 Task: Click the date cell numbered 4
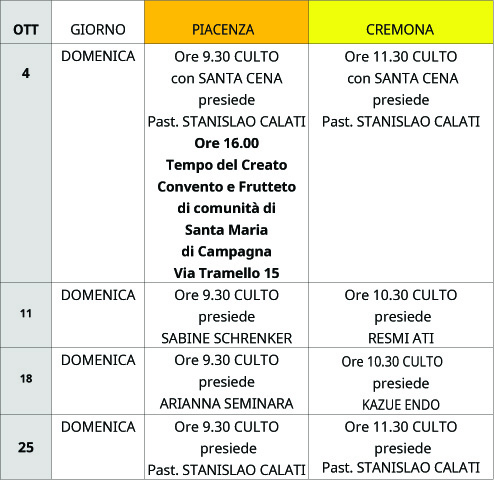coord(26,163)
